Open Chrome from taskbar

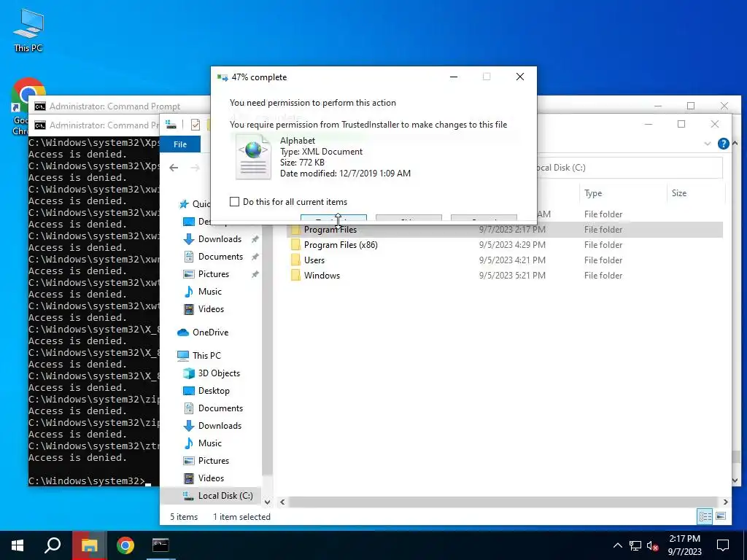[125, 545]
